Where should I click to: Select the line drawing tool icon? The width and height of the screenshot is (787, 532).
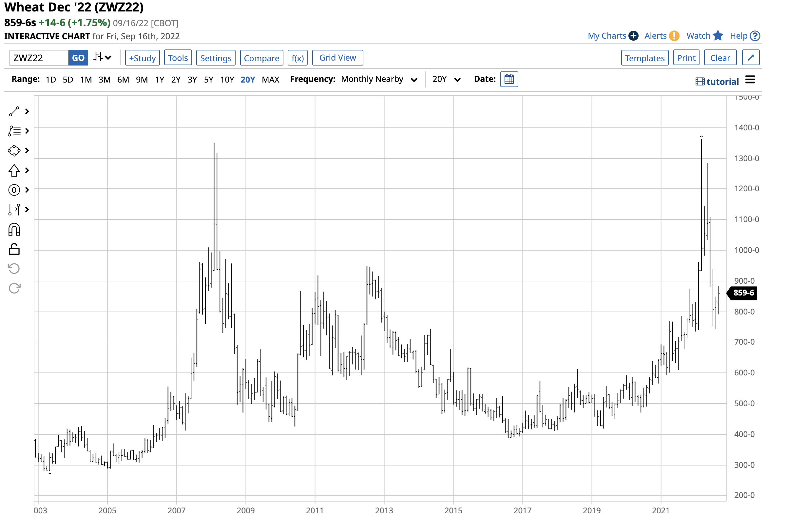point(14,112)
